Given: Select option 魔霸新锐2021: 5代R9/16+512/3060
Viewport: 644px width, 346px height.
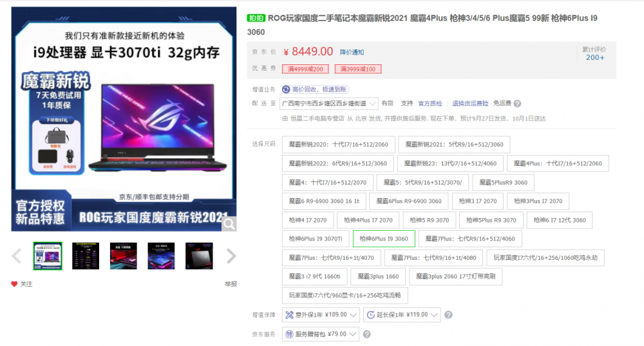Looking at the screenshot, I should click(454, 144).
